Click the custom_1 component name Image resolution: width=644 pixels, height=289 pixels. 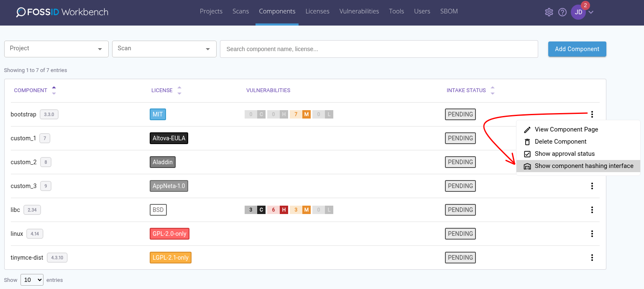23,138
